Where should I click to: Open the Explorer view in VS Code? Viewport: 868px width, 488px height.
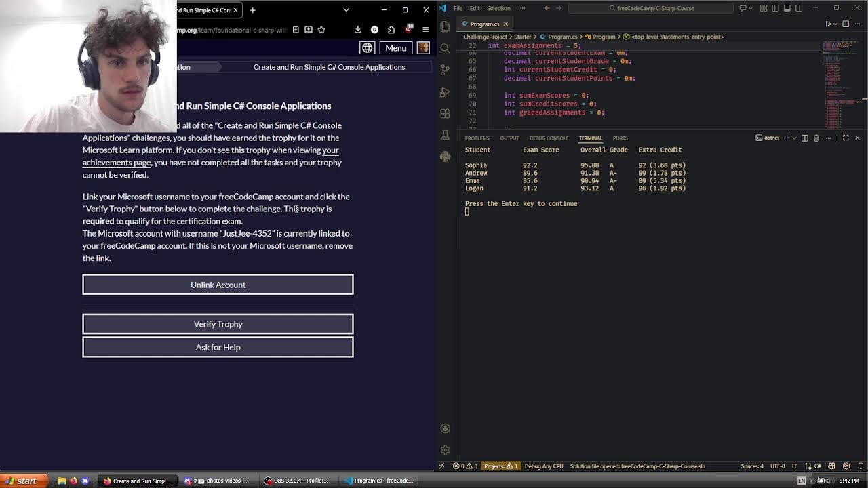click(x=445, y=26)
